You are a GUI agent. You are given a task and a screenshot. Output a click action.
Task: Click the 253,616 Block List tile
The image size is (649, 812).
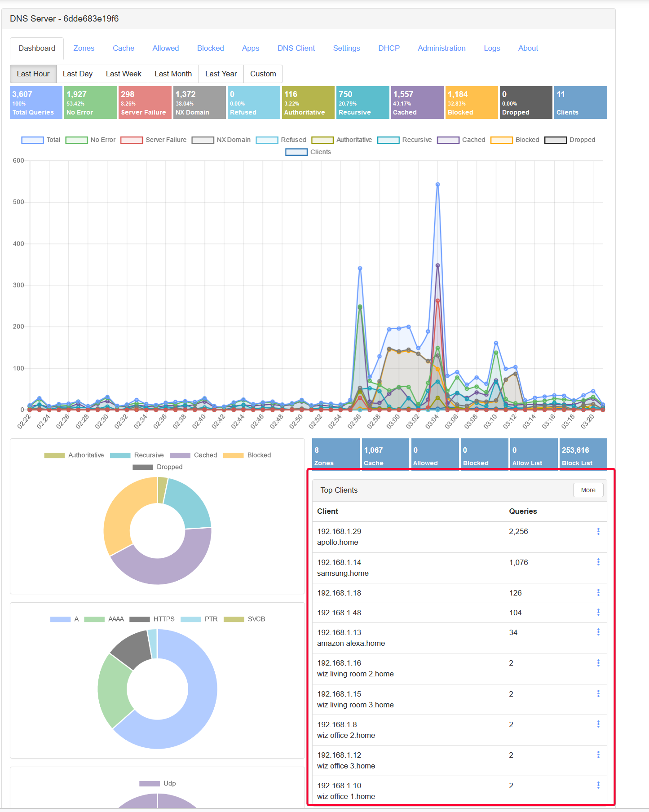tap(583, 455)
